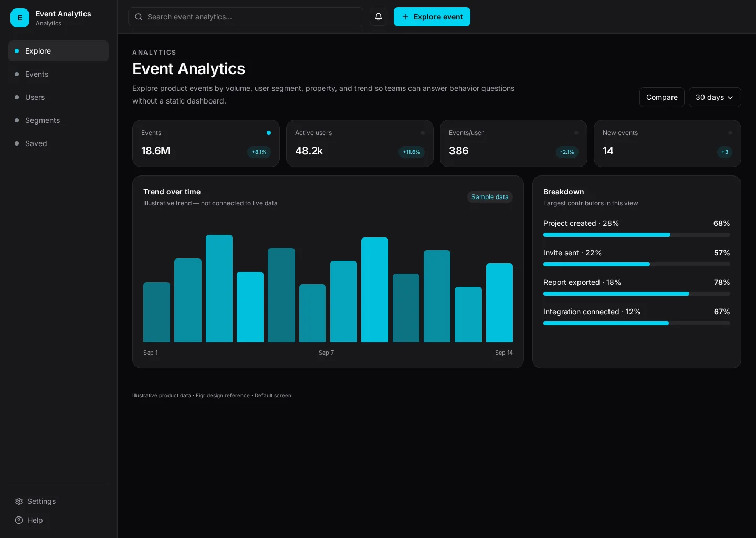Click the +11.6% change badge
The width and height of the screenshot is (756, 538).
pyautogui.click(x=412, y=152)
